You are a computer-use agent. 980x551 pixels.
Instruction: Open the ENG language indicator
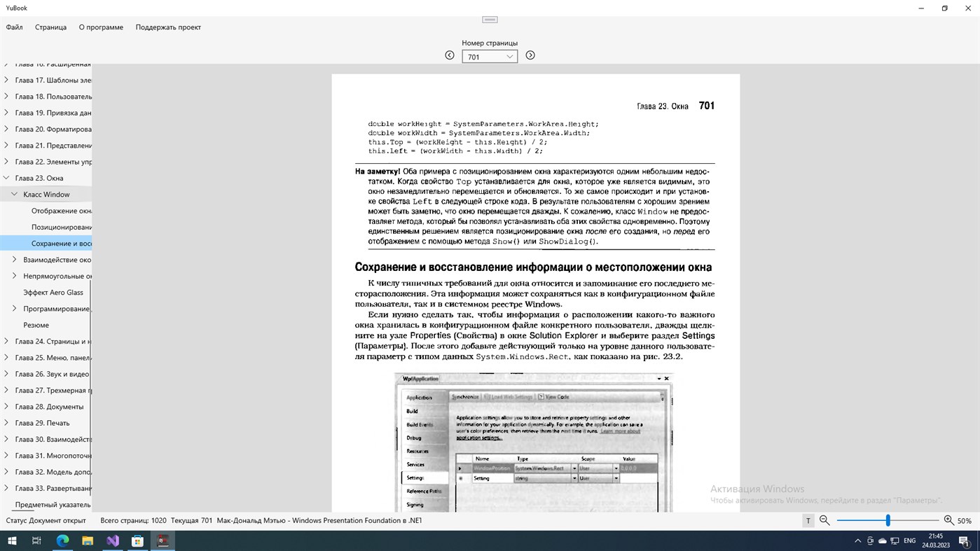click(x=910, y=540)
